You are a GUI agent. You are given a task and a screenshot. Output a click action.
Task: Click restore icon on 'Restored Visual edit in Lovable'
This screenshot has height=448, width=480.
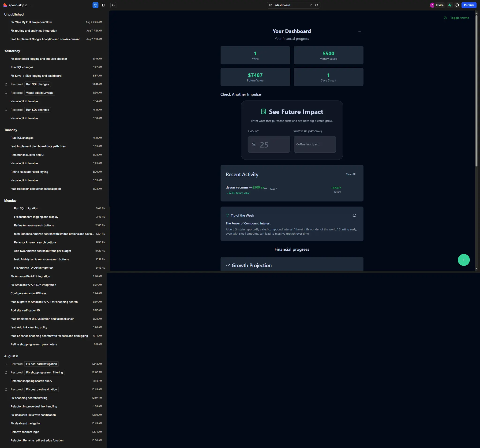point(6,93)
